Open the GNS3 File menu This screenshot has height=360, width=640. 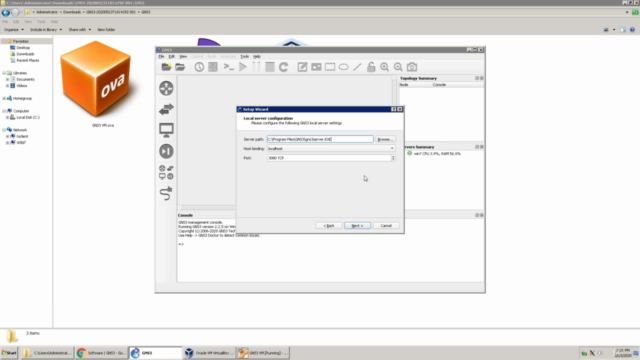pos(161,56)
